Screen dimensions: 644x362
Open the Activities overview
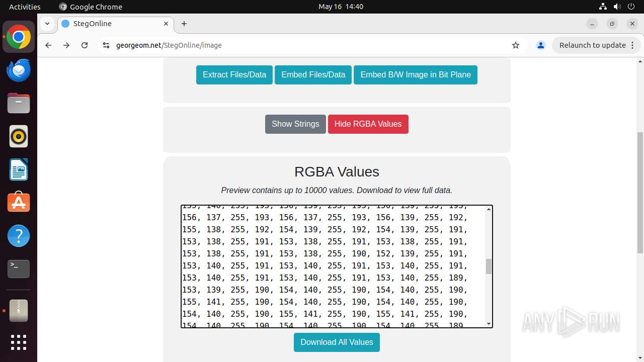pyautogui.click(x=25, y=7)
